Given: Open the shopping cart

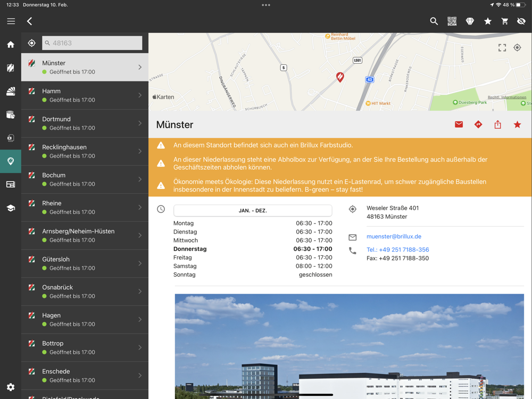Looking at the screenshot, I should [x=505, y=21].
